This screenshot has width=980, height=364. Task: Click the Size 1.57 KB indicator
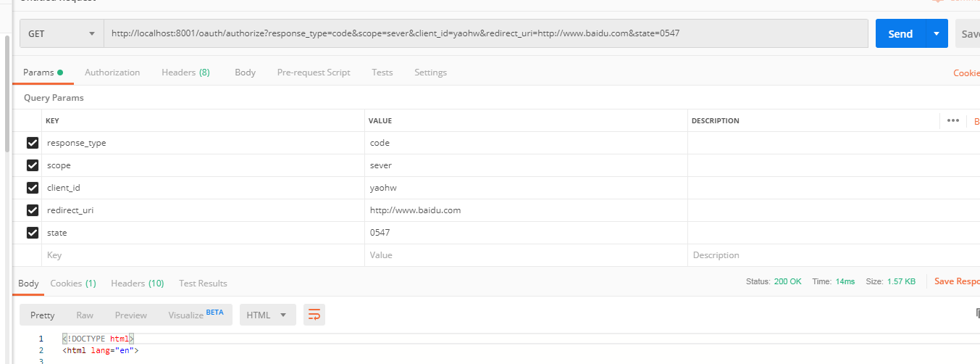[x=890, y=281]
